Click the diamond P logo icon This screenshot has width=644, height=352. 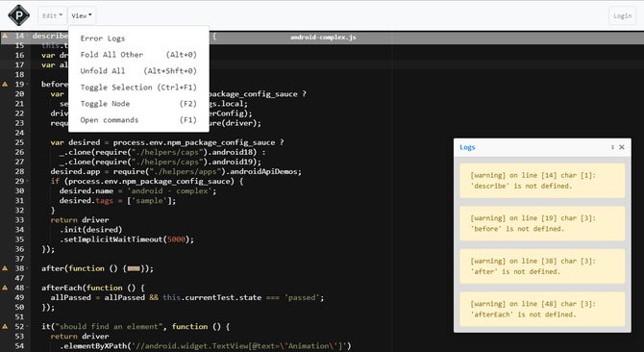(x=18, y=15)
